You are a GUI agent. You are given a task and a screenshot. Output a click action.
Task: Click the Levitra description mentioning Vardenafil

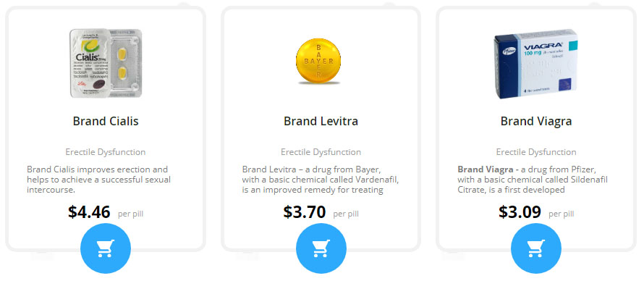pos(321,180)
